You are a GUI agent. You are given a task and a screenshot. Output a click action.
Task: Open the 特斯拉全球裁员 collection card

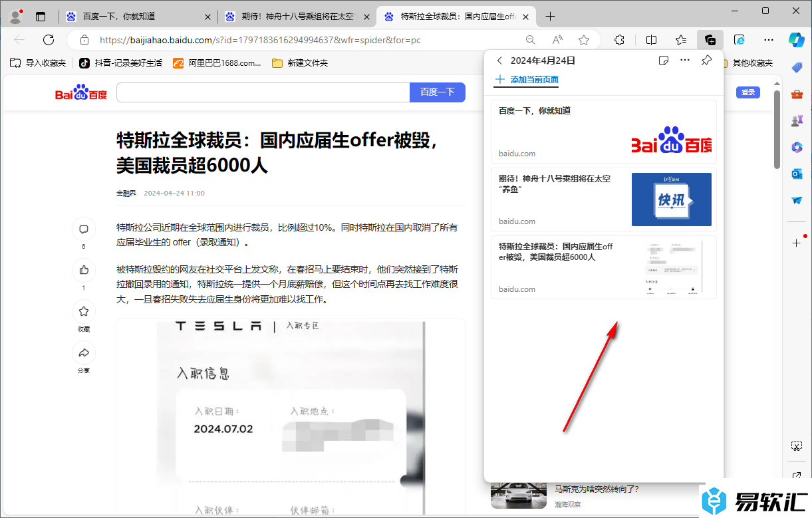coord(604,267)
